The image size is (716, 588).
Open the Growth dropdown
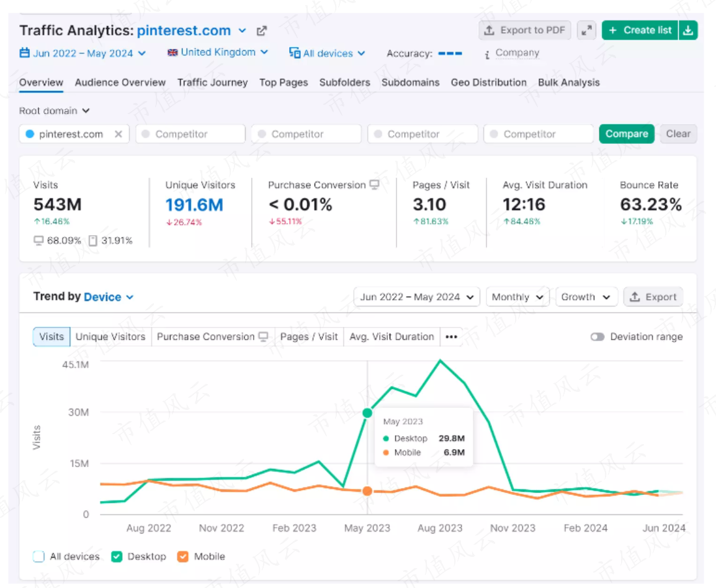coord(586,297)
